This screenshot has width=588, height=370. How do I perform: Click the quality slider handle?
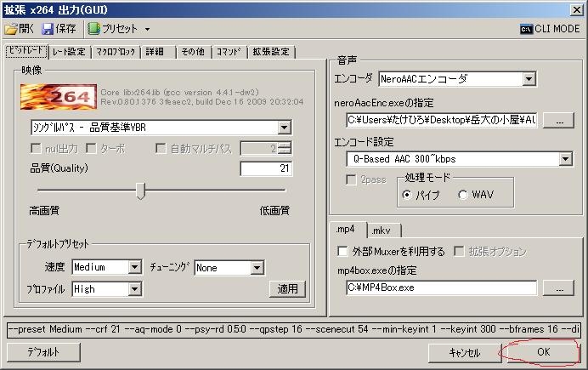[x=140, y=191]
